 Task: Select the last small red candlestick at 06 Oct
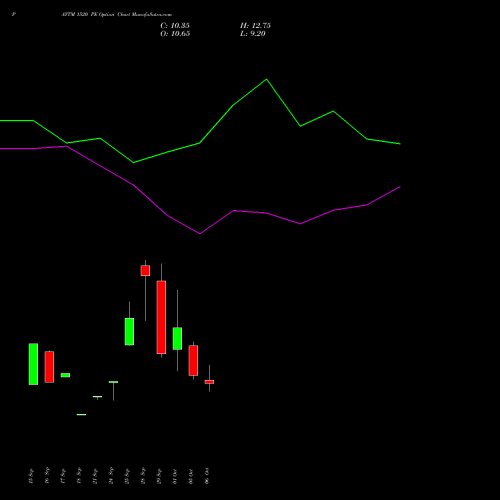point(209,382)
